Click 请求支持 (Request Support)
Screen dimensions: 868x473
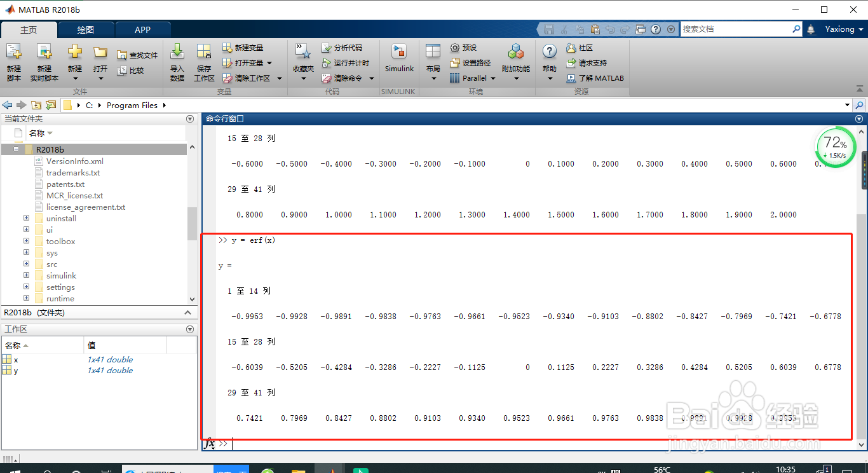pos(587,63)
